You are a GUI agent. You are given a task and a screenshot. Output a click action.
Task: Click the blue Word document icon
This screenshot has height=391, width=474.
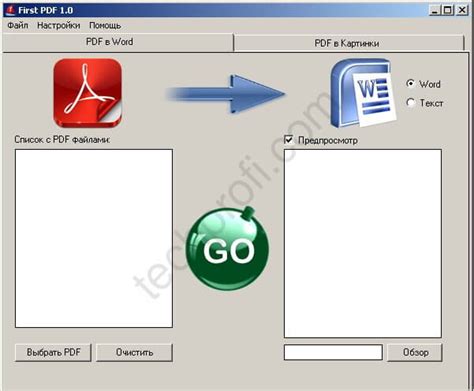coord(363,93)
